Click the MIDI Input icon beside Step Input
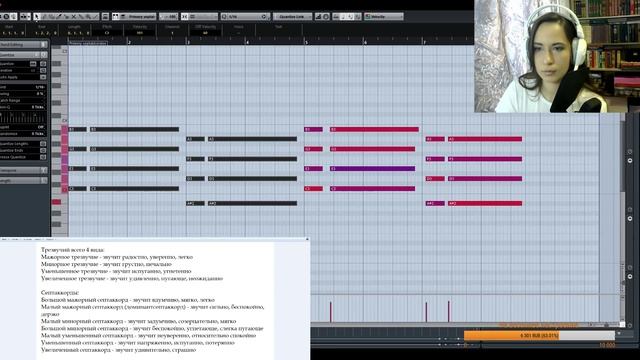640x360 pixels. (326, 17)
